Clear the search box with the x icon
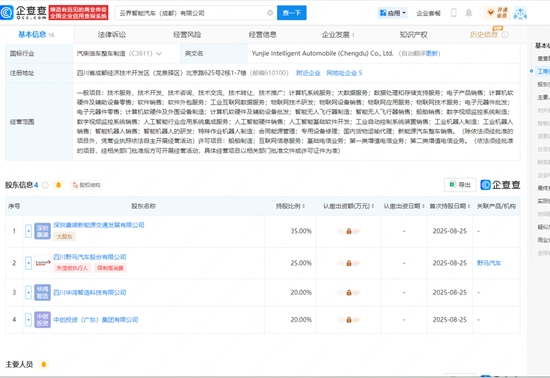The width and height of the screenshot is (550, 378). pos(270,13)
